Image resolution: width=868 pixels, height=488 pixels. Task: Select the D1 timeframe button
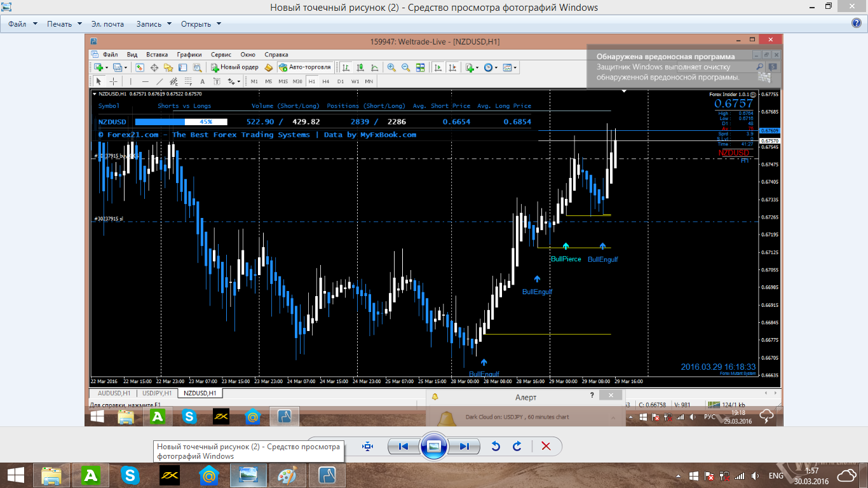click(341, 81)
